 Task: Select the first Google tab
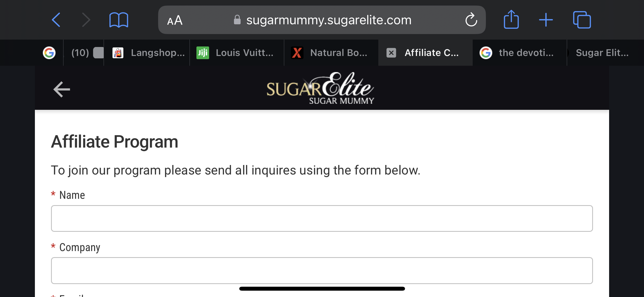pyautogui.click(x=49, y=53)
